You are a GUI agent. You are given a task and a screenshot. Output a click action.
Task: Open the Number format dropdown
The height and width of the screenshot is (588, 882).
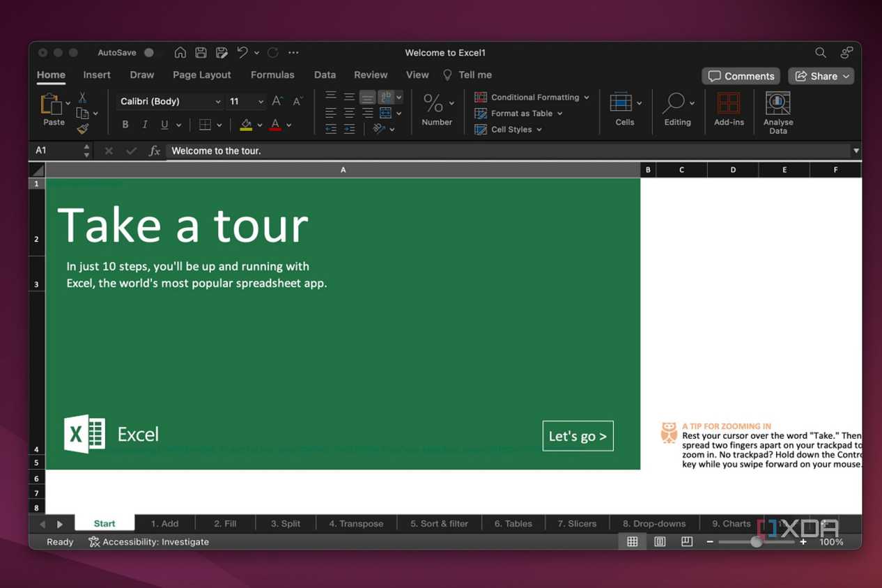point(451,103)
